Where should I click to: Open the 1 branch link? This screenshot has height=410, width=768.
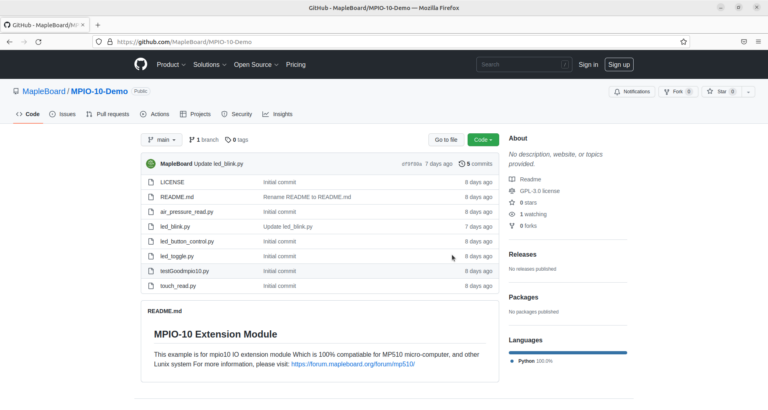pyautogui.click(x=204, y=140)
